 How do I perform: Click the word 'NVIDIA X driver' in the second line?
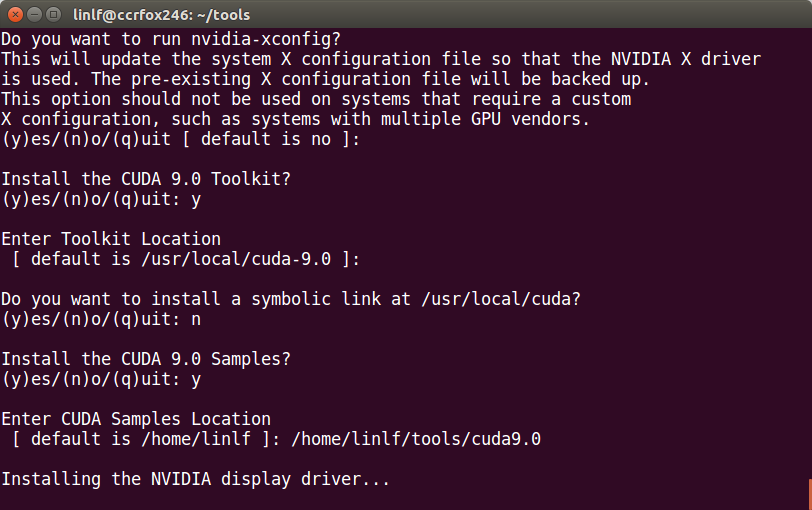(x=686, y=59)
